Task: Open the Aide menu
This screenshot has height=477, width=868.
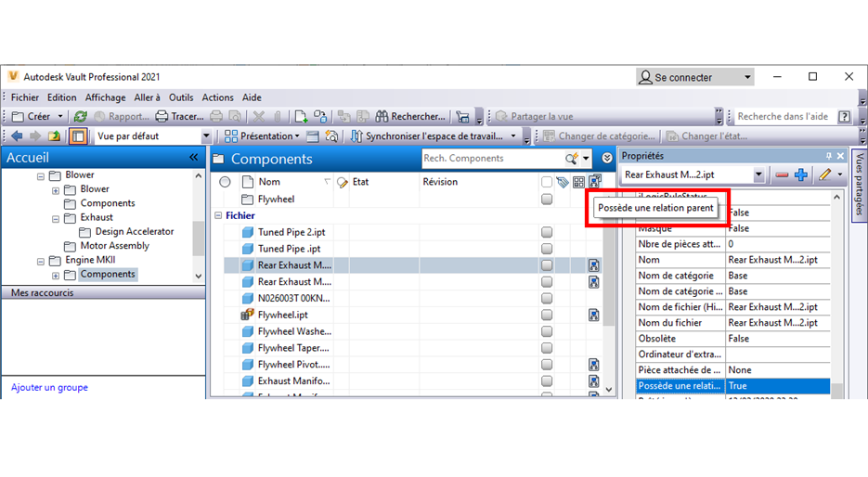Action: tap(252, 97)
